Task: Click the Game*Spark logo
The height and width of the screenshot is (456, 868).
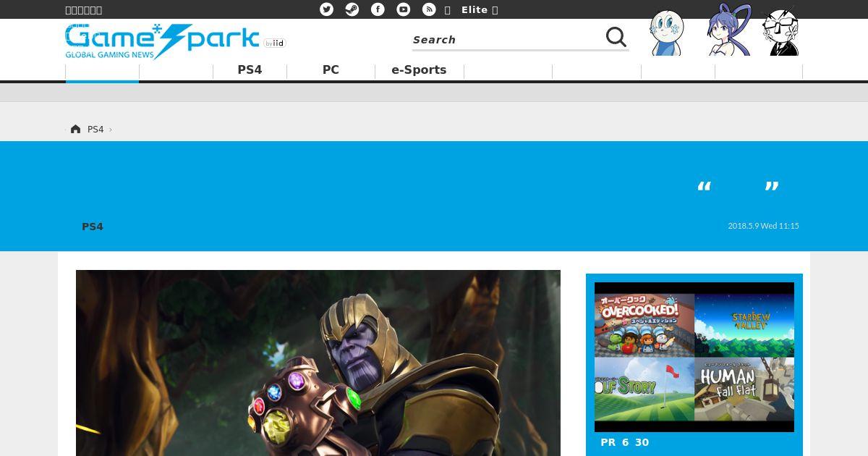Action: coord(162,41)
